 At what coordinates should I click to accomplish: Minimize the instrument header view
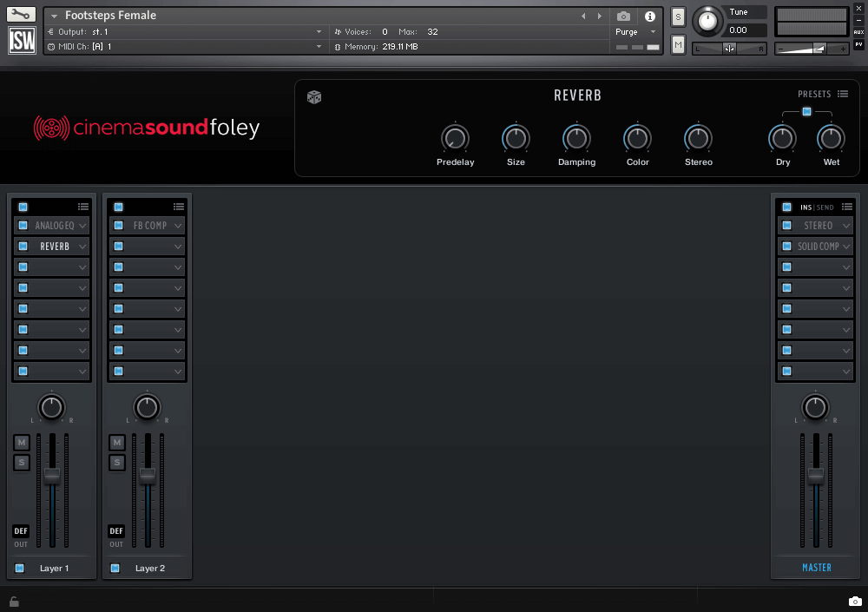coord(858,21)
